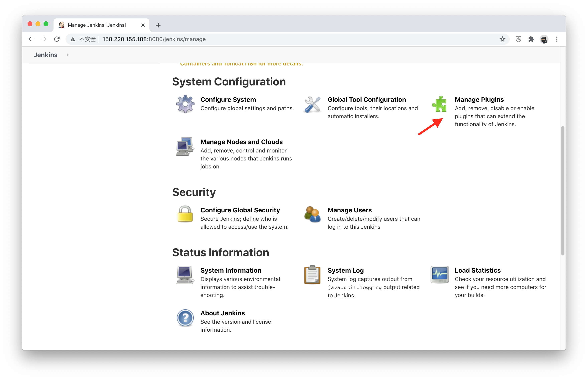Click the Load Statistics heartbeat icon
This screenshot has height=380, width=588.
[x=440, y=274]
